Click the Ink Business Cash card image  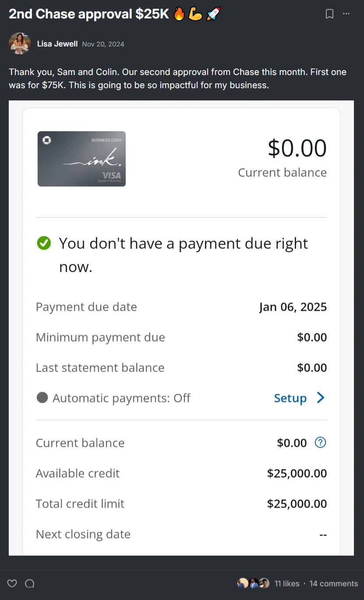(81, 159)
